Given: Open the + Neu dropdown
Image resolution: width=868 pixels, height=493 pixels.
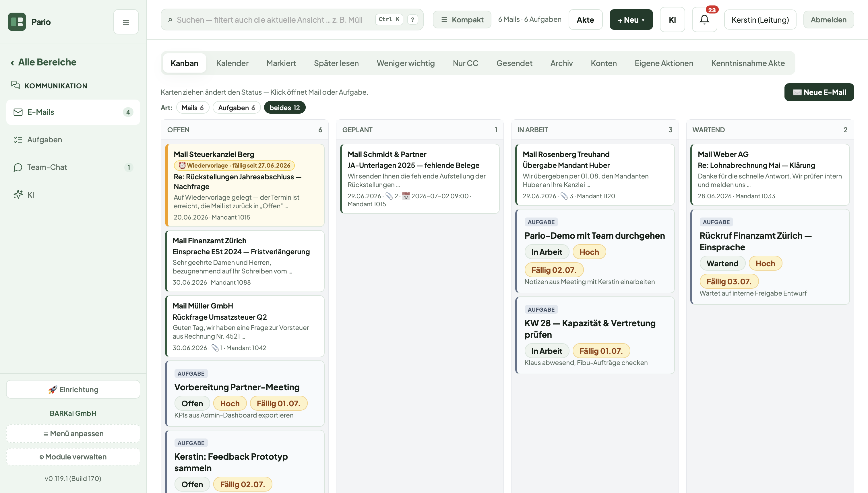Looking at the screenshot, I should pyautogui.click(x=631, y=20).
